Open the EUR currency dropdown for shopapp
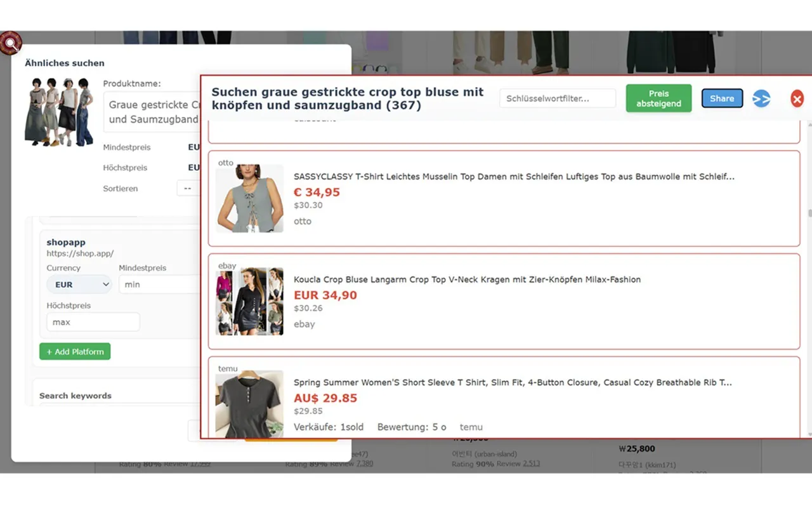This screenshot has width=812, height=508. point(79,284)
